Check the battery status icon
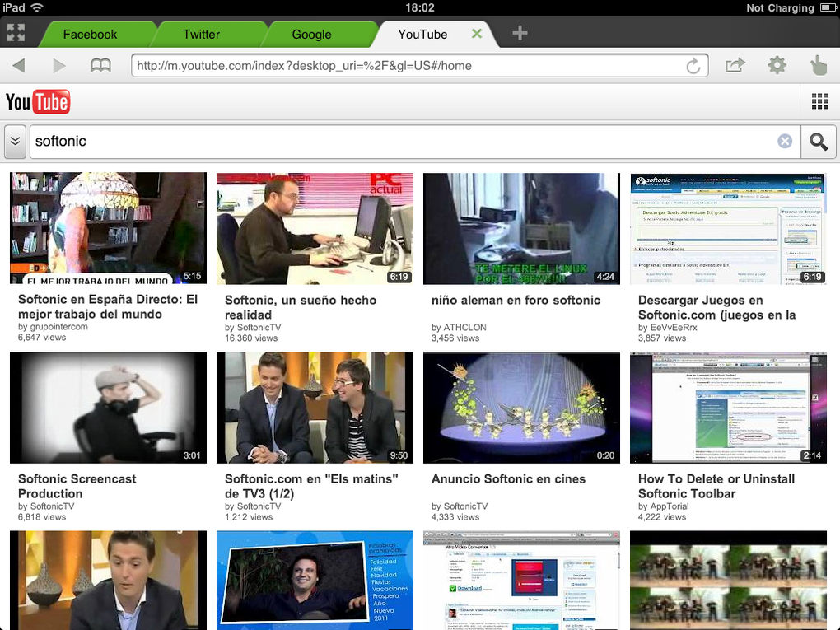 (x=828, y=7)
